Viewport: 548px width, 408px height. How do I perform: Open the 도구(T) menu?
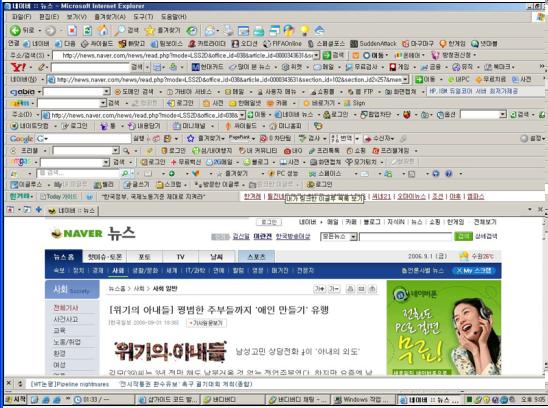[x=143, y=17]
